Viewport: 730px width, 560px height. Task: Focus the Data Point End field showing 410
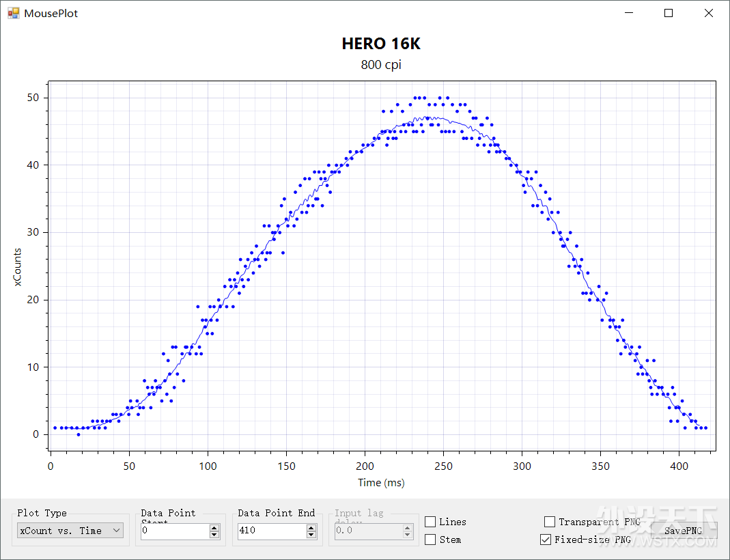tap(272, 531)
